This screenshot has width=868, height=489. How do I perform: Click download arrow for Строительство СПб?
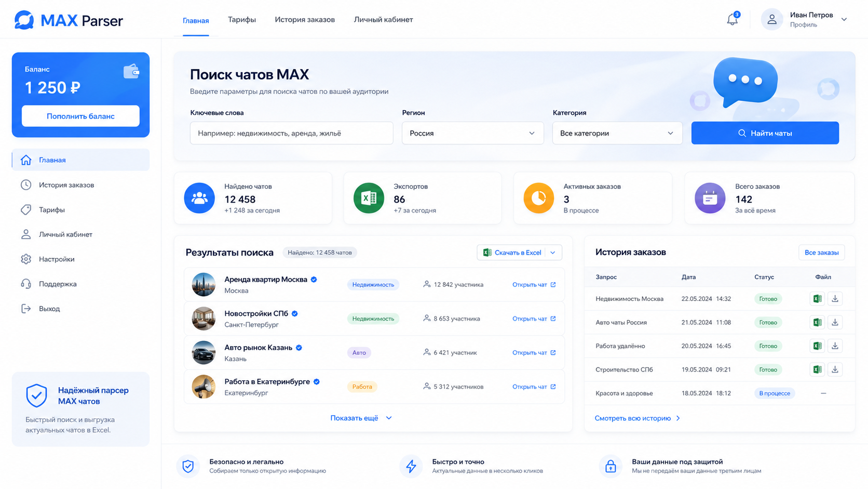pos(835,369)
